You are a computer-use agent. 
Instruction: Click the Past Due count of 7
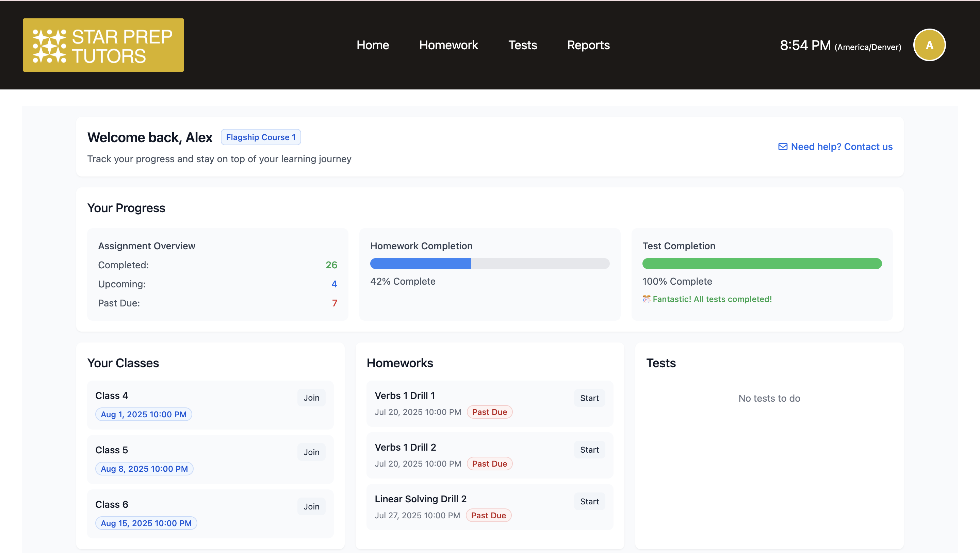pos(334,303)
